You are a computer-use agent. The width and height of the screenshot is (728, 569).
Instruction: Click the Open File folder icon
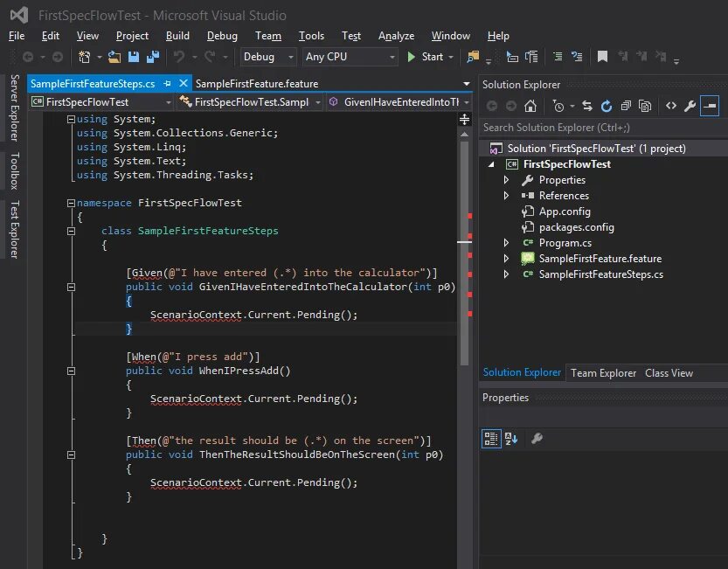(114, 57)
